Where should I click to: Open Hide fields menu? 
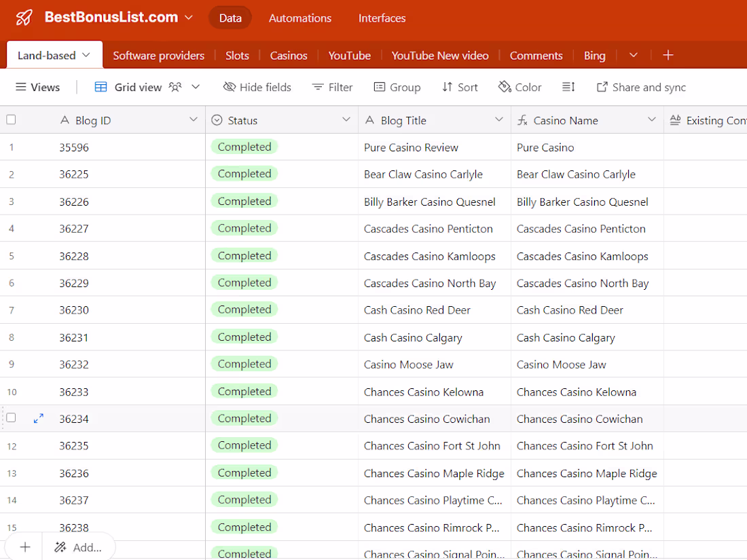point(257,87)
